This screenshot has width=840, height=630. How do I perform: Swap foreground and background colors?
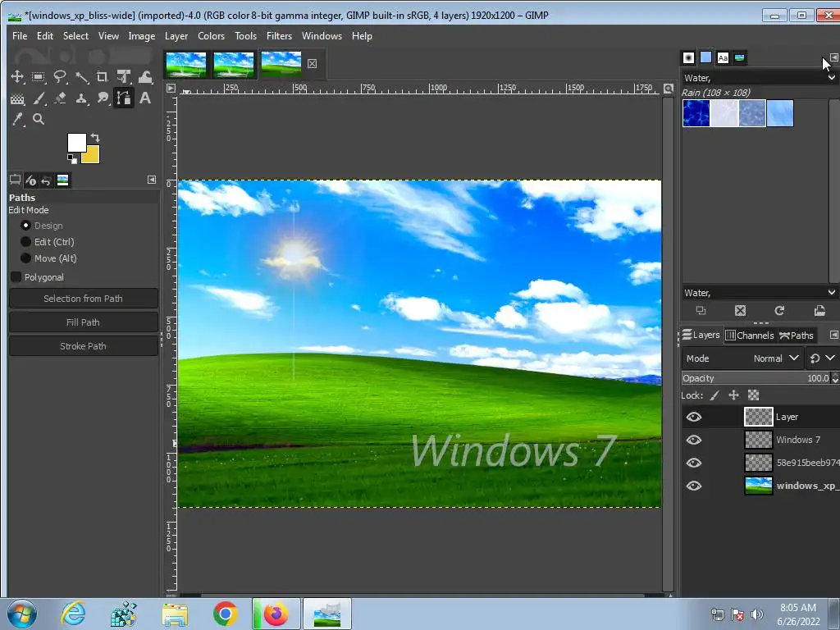[95, 138]
